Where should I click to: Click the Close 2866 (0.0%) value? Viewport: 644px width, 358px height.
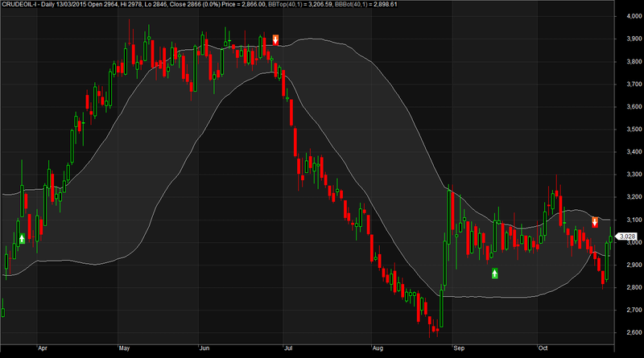pyautogui.click(x=195, y=4)
